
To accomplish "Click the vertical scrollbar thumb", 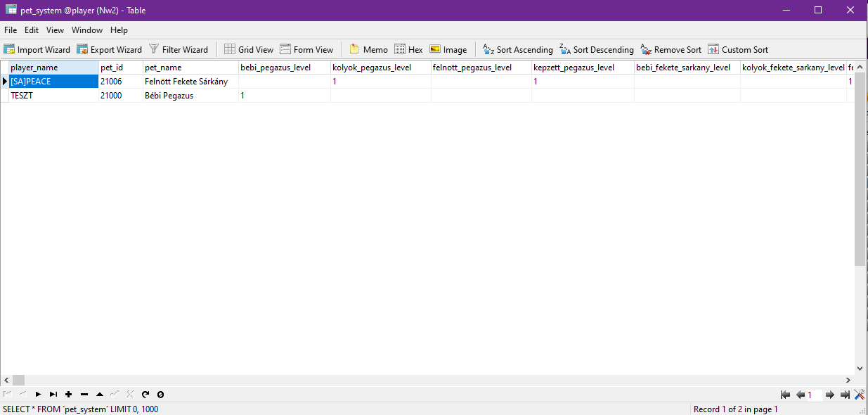I will coord(860,169).
